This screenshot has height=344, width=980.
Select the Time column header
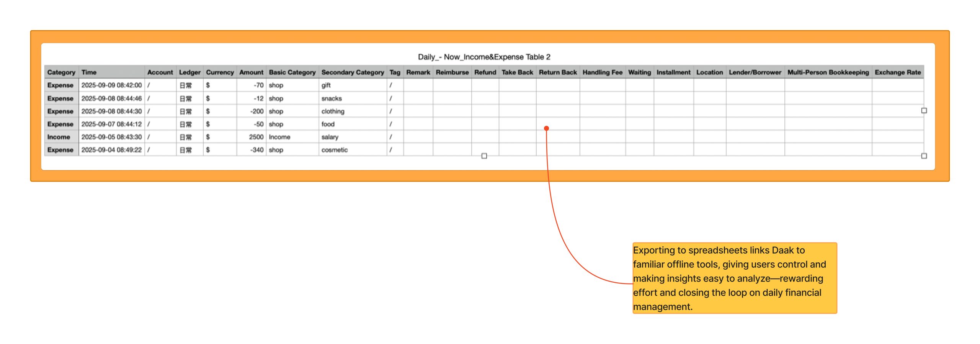[111, 72]
